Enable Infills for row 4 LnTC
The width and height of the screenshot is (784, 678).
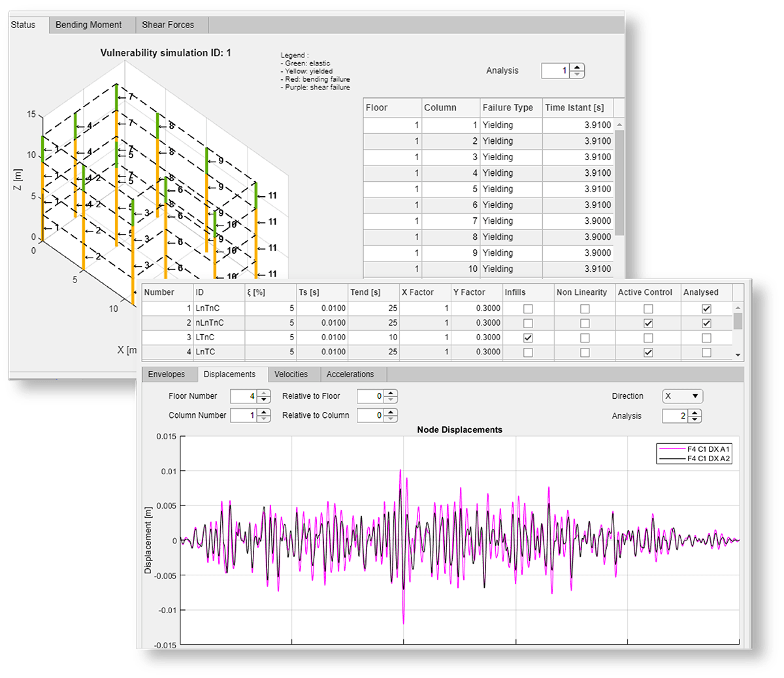coord(528,352)
